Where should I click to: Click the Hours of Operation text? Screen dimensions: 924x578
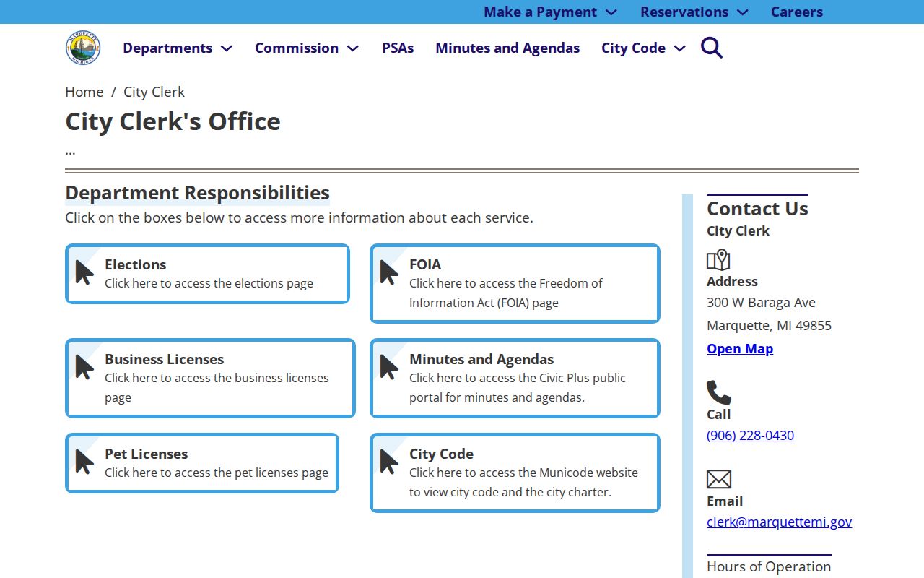769,566
